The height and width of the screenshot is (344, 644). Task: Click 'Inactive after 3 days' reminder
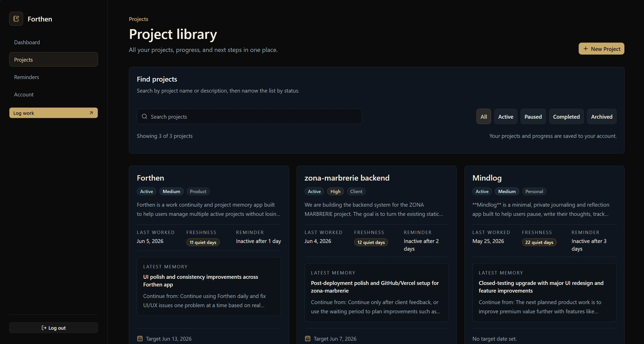589,245
